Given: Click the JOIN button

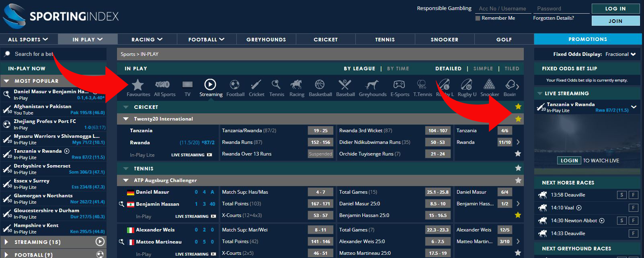Looking at the screenshot, I should (x=615, y=21).
